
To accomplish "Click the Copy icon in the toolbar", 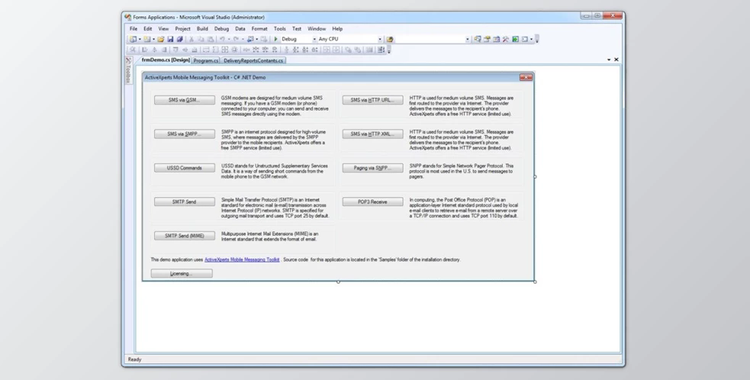I will (201, 39).
